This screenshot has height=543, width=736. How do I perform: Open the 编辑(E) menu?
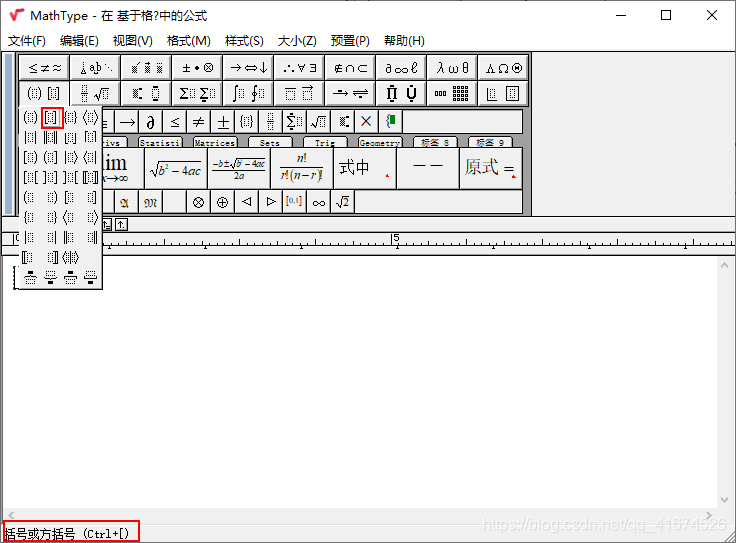click(x=79, y=40)
